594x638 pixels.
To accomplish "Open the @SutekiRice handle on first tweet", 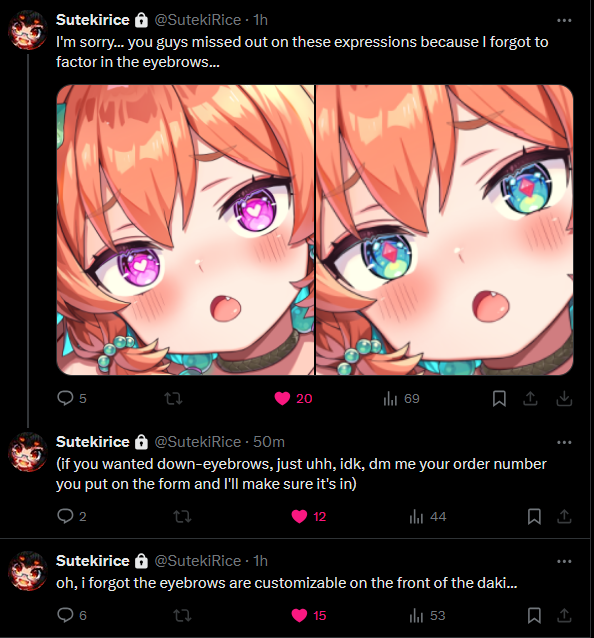I will (x=198, y=20).
